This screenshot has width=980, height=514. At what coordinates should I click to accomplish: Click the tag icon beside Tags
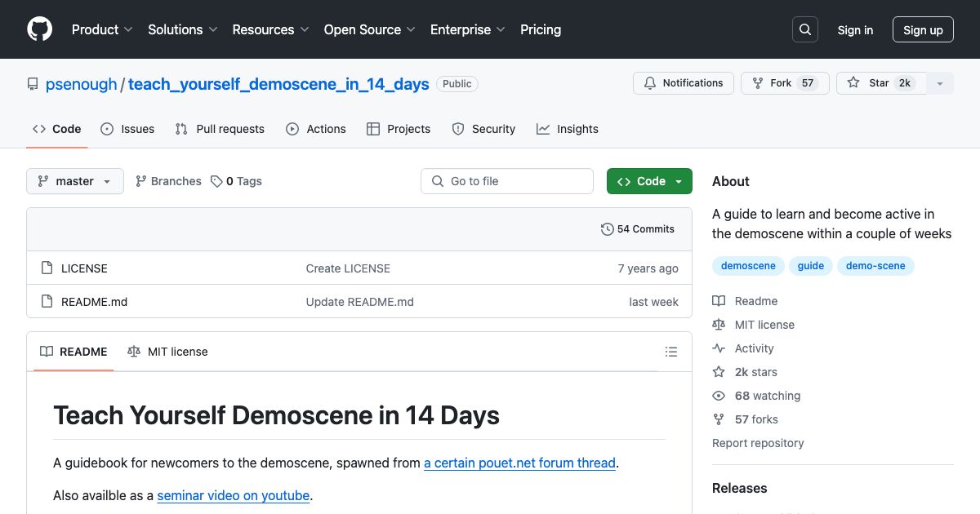click(216, 181)
